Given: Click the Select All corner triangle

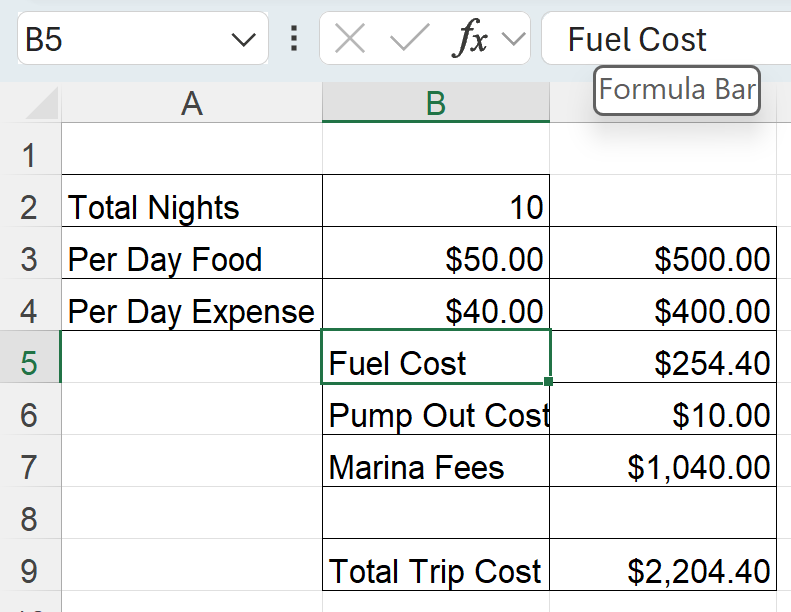Looking at the screenshot, I should tap(41, 103).
